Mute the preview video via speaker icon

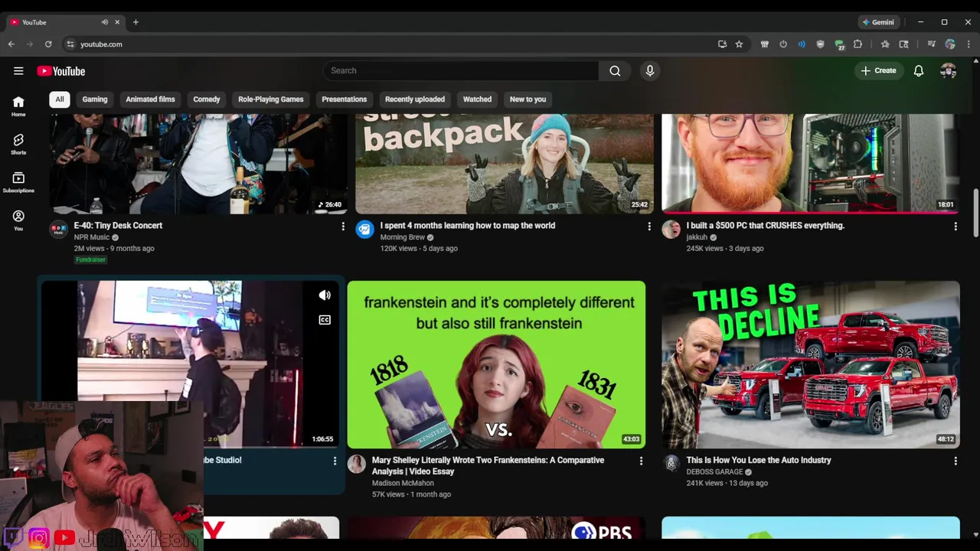point(325,295)
